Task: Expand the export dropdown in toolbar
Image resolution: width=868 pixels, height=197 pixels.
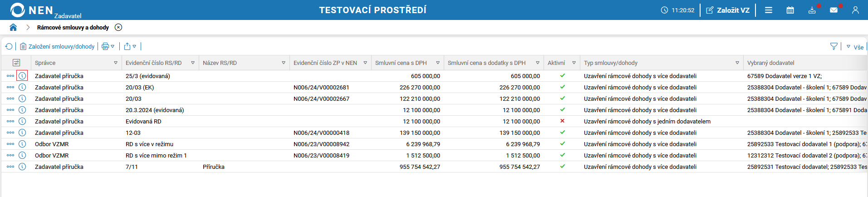Action: (x=130, y=46)
